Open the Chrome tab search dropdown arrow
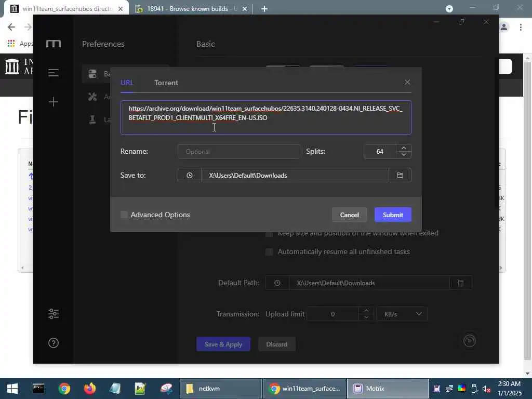 449,9
